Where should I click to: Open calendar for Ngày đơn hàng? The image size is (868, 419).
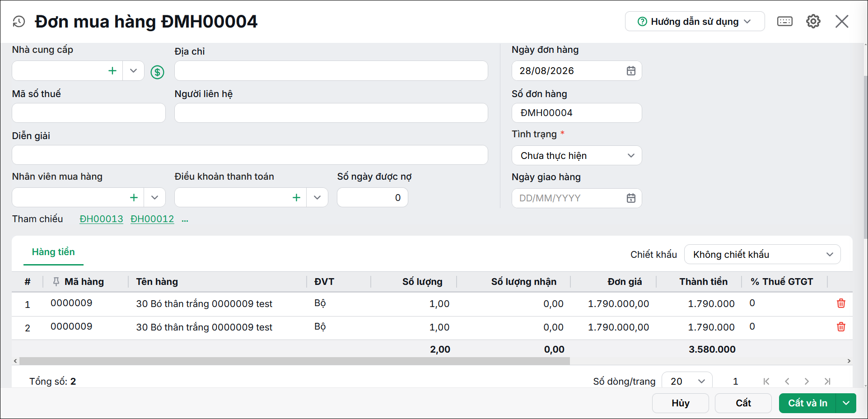point(631,71)
